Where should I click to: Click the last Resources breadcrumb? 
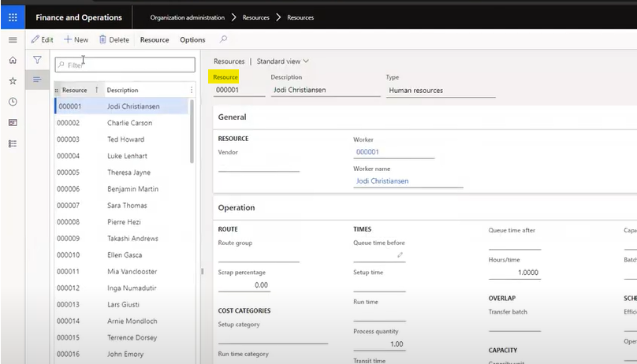click(x=300, y=17)
